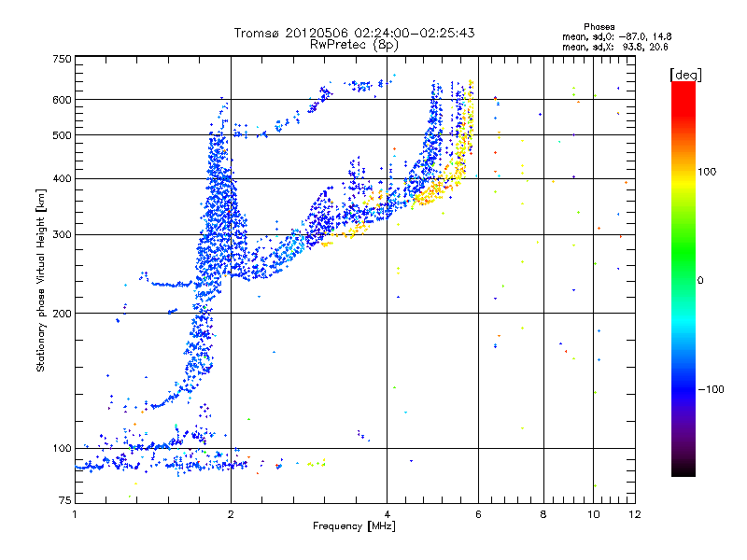This screenshot has height=560, width=747.
Task: Click the y-axis label '750'
Action: coord(62,59)
